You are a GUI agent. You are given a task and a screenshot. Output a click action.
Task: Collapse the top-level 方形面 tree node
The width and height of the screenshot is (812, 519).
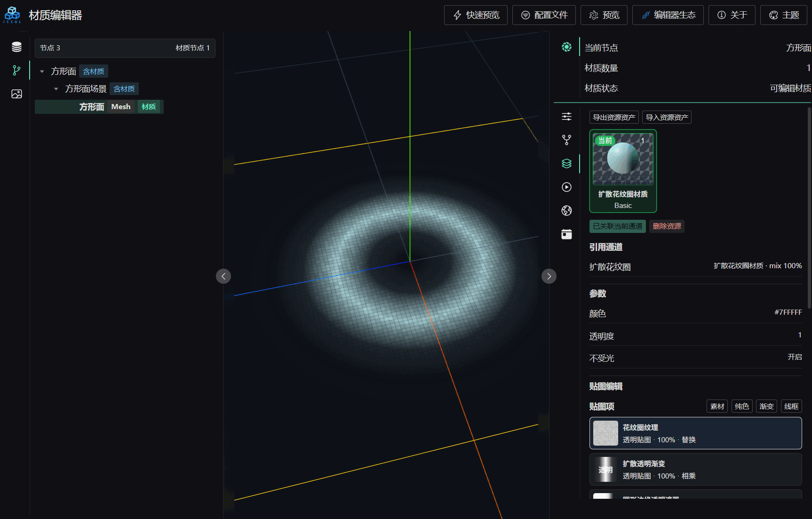[42, 72]
